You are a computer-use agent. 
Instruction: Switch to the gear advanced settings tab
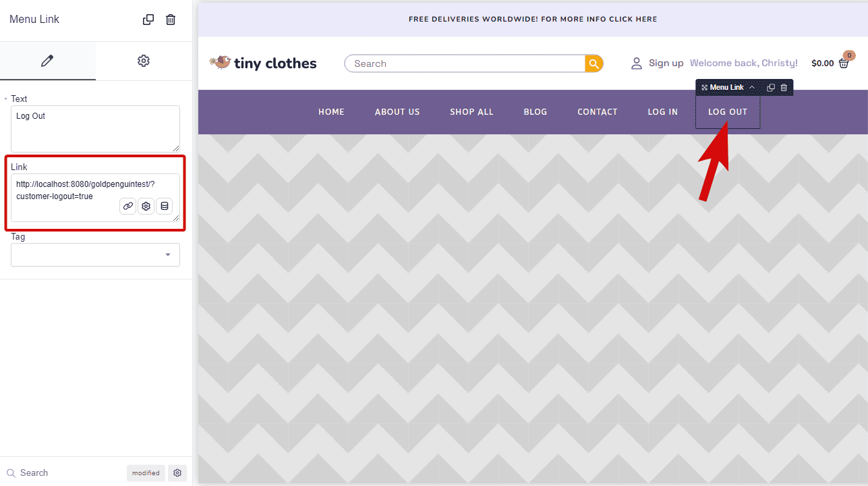click(144, 61)
